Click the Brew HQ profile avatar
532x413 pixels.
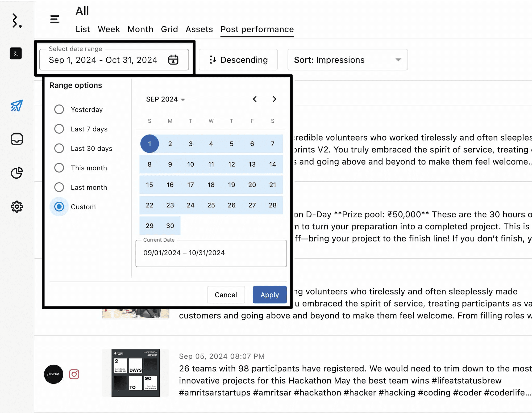[53, 374]
